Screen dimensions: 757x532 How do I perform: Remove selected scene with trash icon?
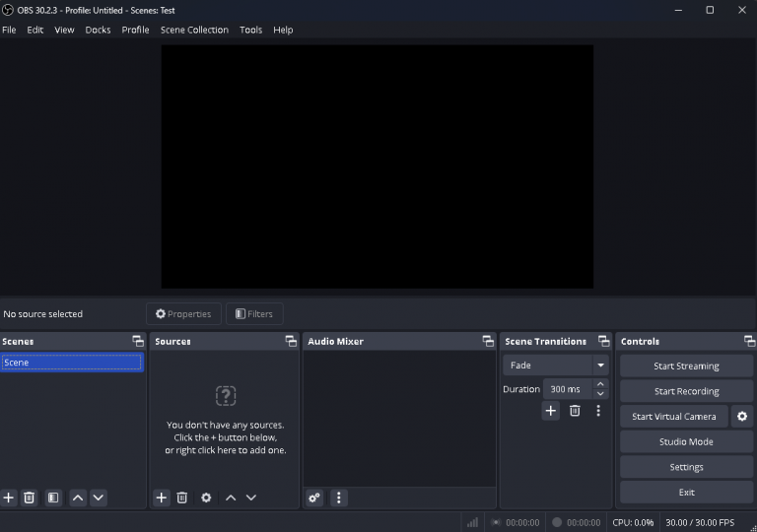(29, 498)
